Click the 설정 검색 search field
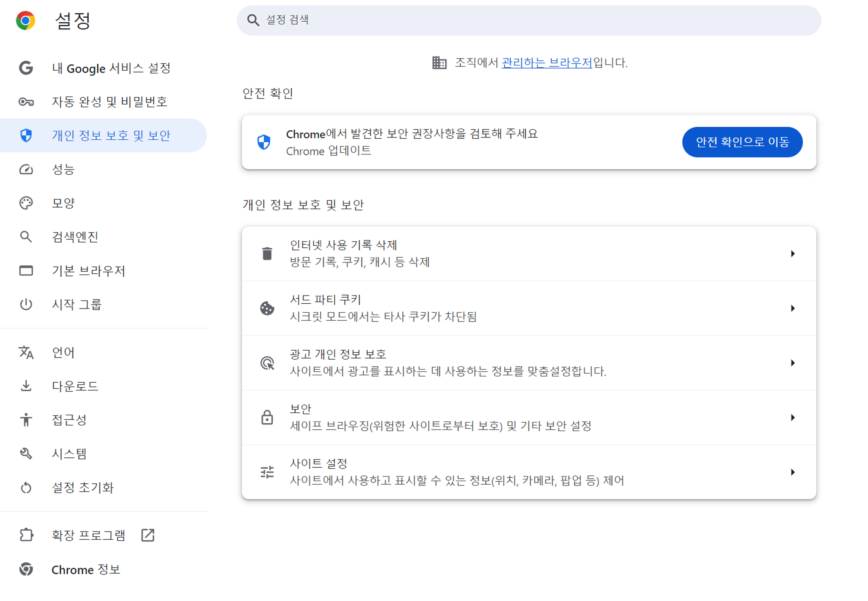Viewport: 868px width, 601px height. [529, 20]
